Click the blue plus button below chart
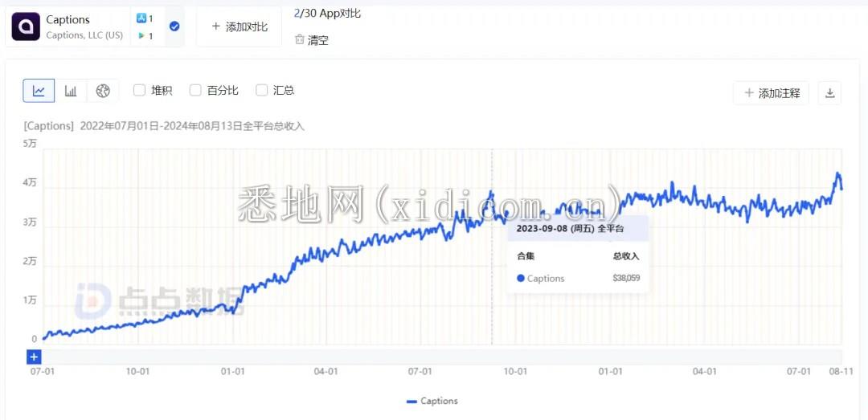Image resolution: width=868 pixels, height=420 pixels. (x=34, y=357)
